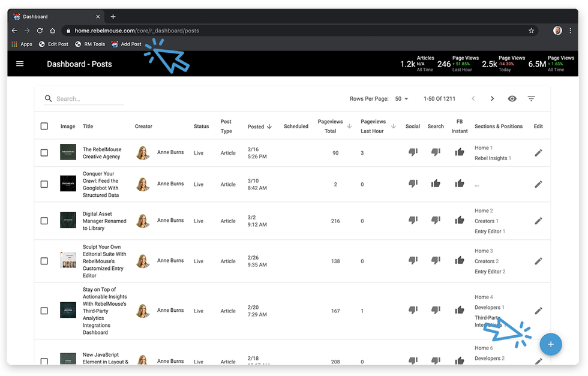Click the blue plus add post button
This screenshot has height=376, width=588.
point(550,344)
